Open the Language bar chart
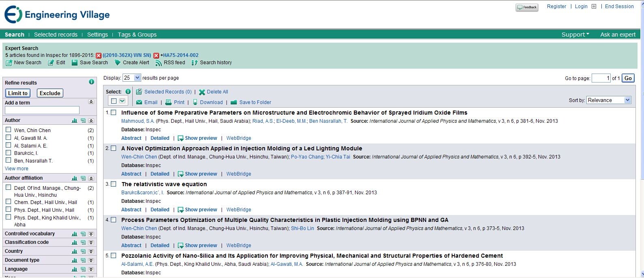This screenshot has height=278, width=644. click(75, 269)
